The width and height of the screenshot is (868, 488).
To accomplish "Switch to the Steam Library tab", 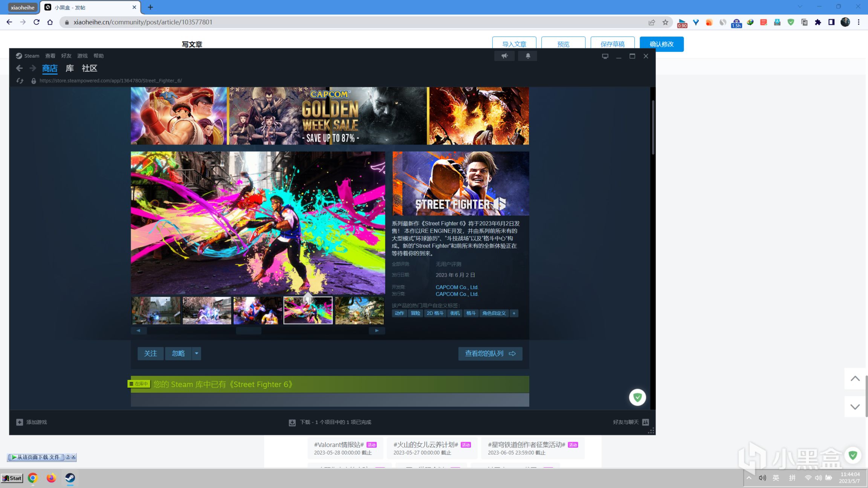I will pyautogui.click(x=70, y=68).
